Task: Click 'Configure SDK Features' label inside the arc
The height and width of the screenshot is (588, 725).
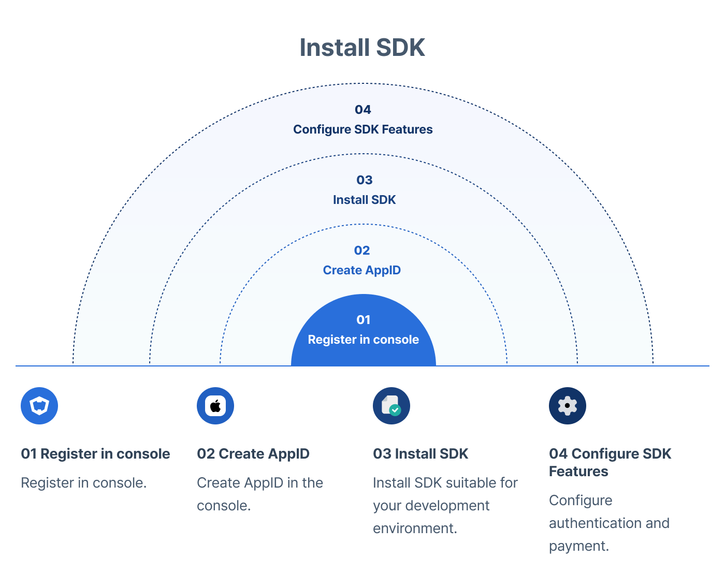Action: point(363,129)
